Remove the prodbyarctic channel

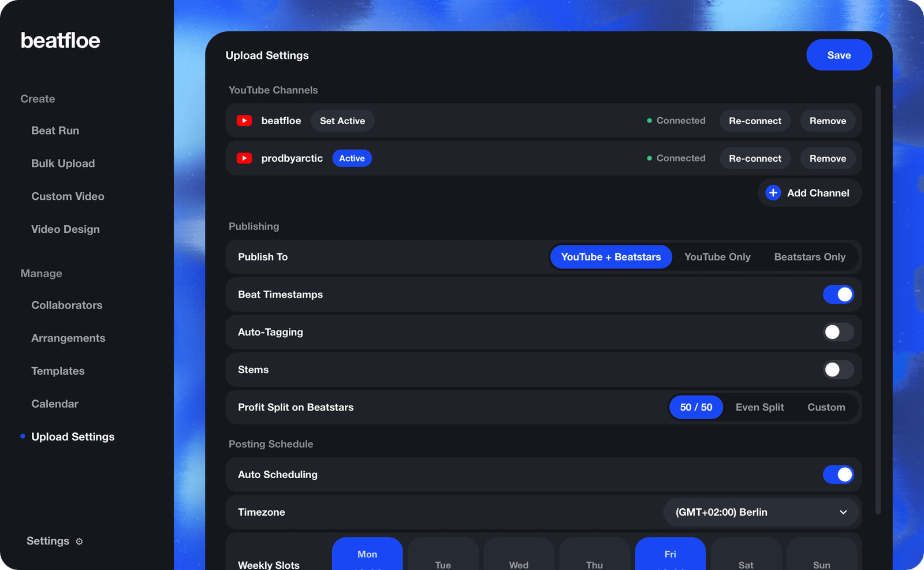pos(828,158)
